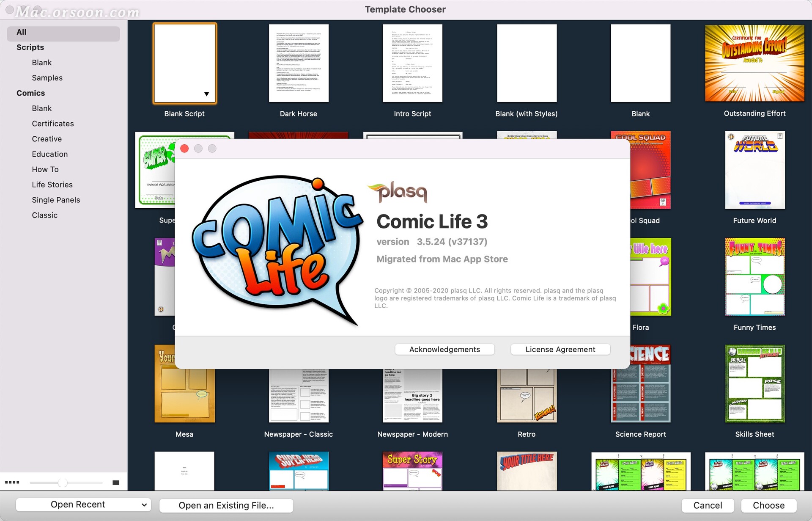
Task: Click the Comic Life 3 title text
Action: pos(432,221)
